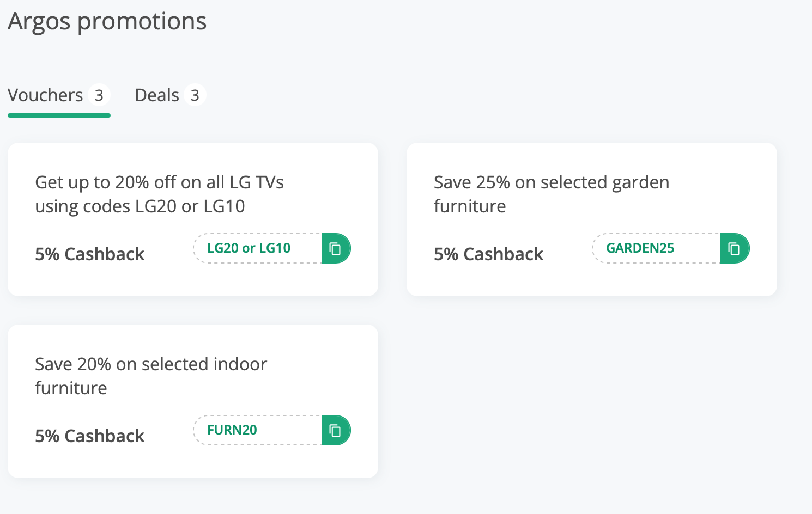The height and width of the screenshot is (514, 812).
Task: Click the Deals count badge
Action: tap(195, 95)
